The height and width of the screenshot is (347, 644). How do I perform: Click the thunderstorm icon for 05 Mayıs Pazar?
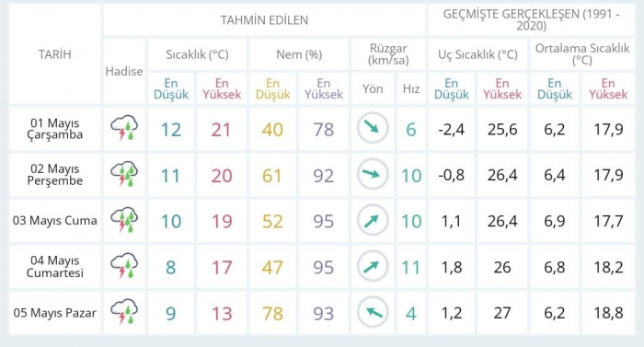[124, 312]
